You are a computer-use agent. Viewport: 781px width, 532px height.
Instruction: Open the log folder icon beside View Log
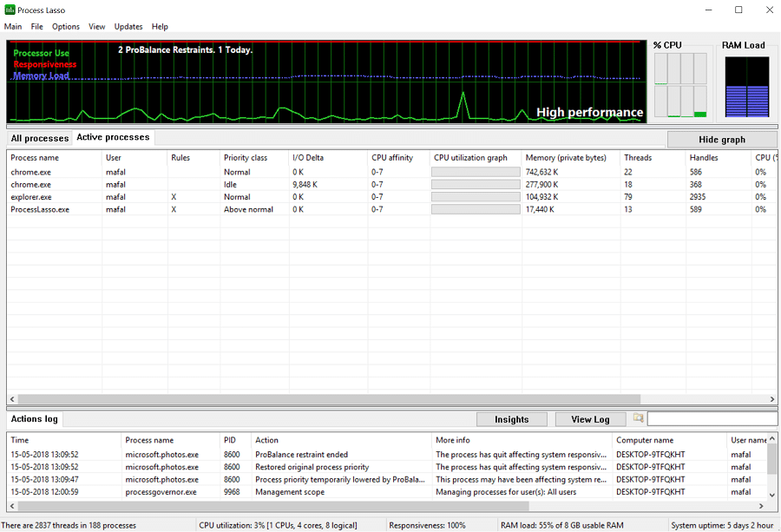(x=638, y=418)
